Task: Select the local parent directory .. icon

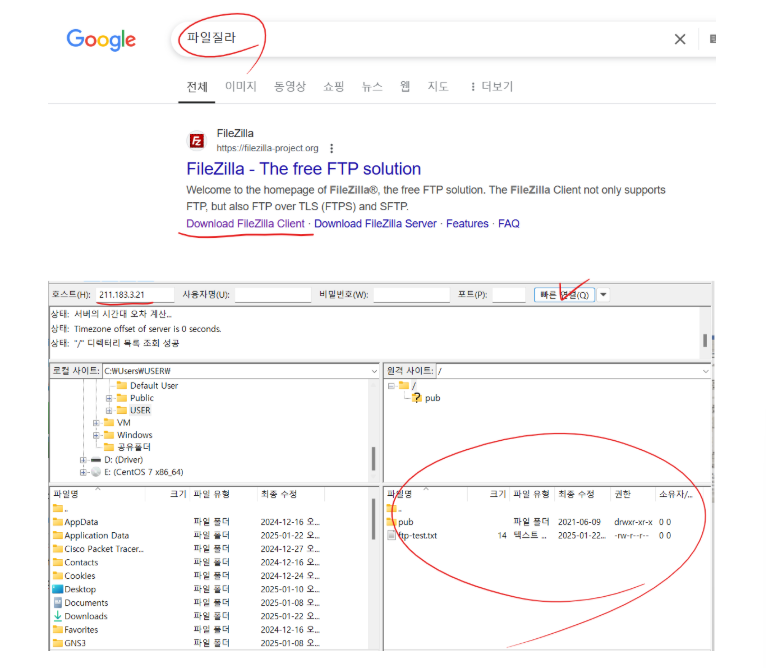Action: click(58, 508)
